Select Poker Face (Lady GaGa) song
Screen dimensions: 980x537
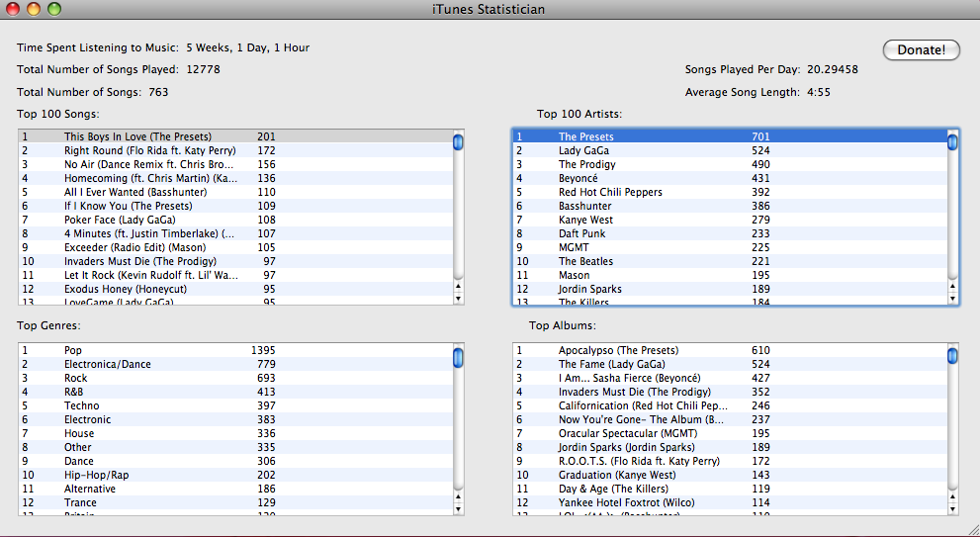tap(235, 220)
